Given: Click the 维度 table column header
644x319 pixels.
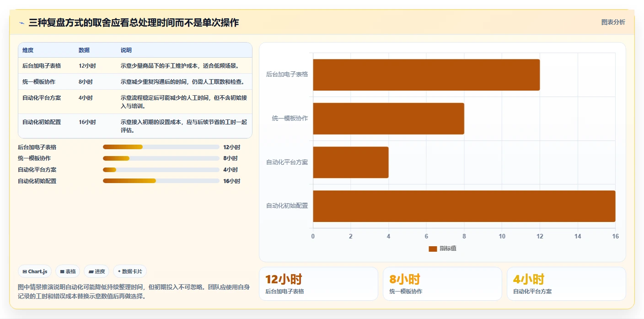Looking at the screenshot, I should tap(28, 50).
